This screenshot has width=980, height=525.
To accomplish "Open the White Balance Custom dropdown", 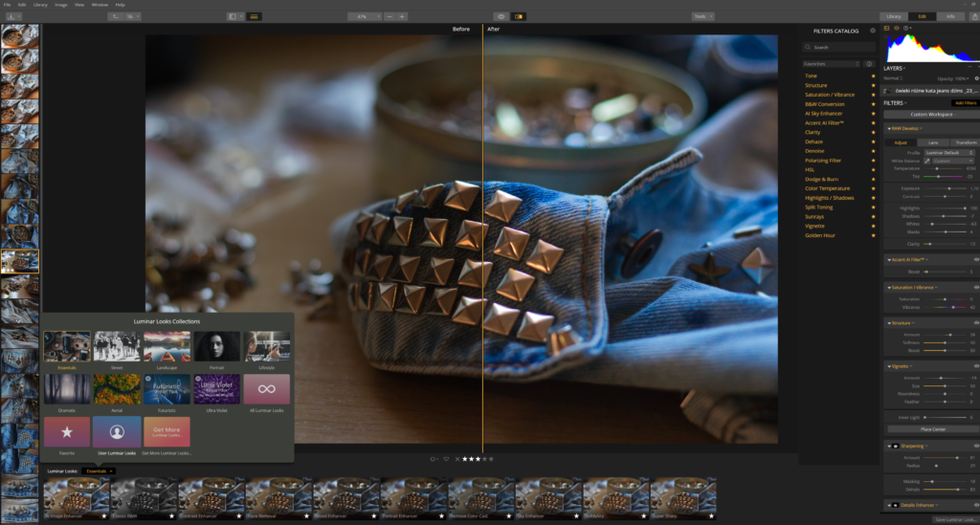I will (953, 161).
